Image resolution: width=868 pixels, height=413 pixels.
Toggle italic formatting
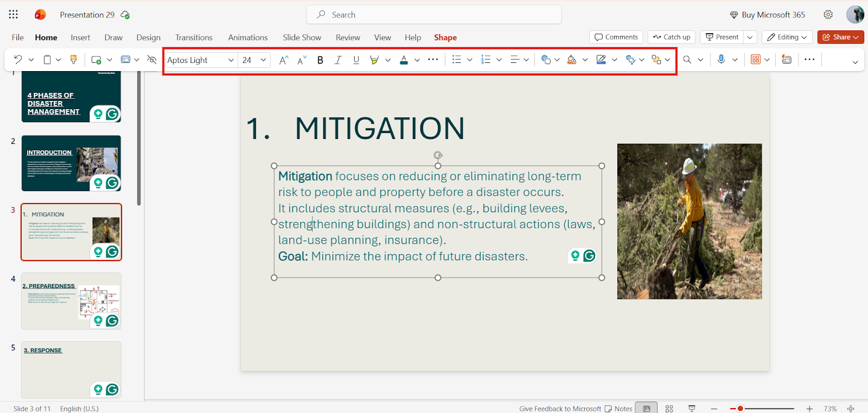click(x=338, y=60)
